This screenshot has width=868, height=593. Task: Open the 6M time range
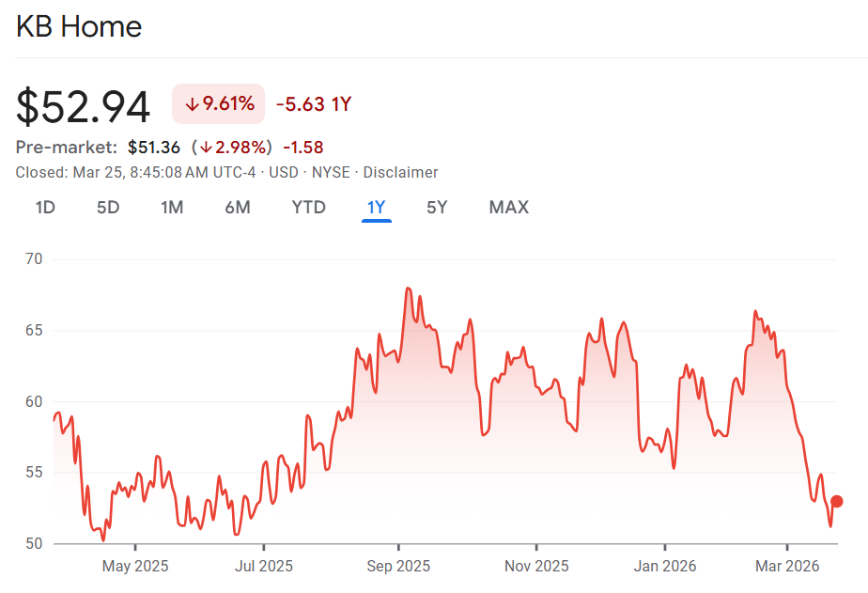[x=238, y=207]
